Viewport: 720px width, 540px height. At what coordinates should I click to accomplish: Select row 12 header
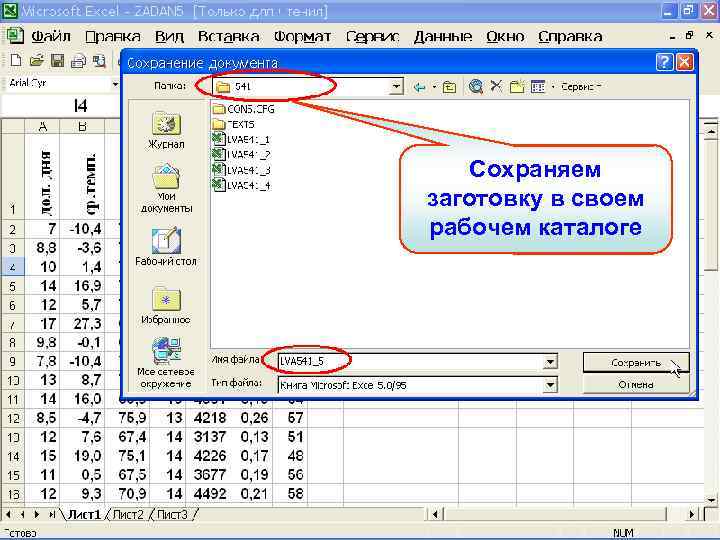coord(13,418)
